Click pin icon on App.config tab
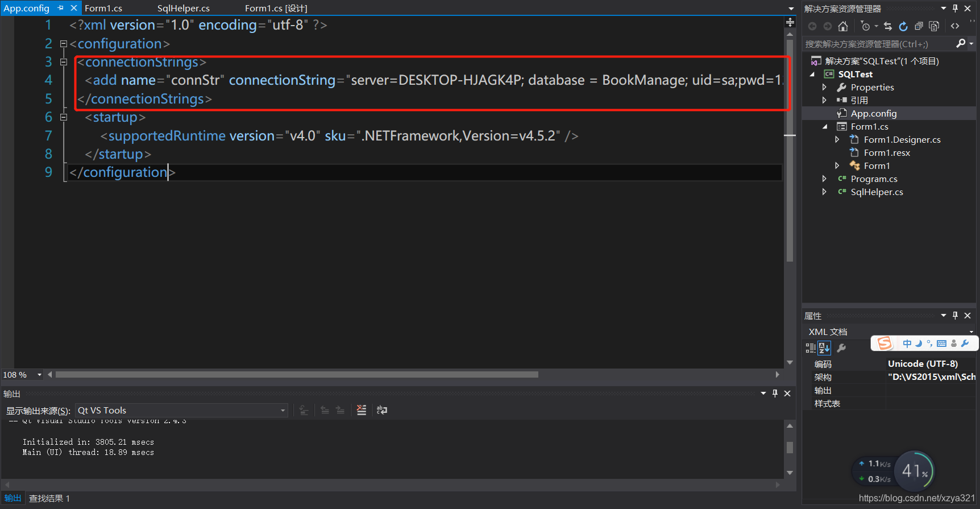Image resolution: width=980 pixels, height=509 pixels. pos(61,8)
